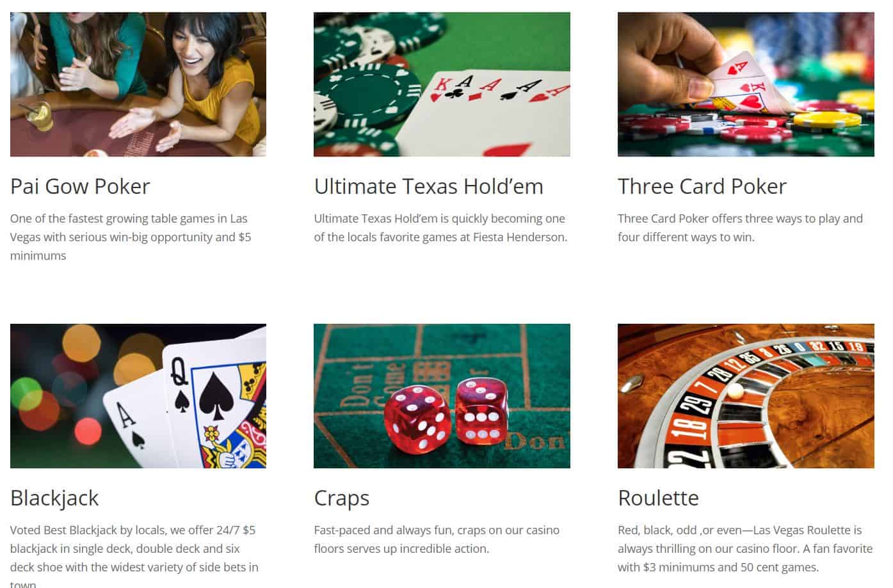The width and height of the screenshot is (893, 588).
Task: Click the Three Card Poker description text
Action: 740,228
